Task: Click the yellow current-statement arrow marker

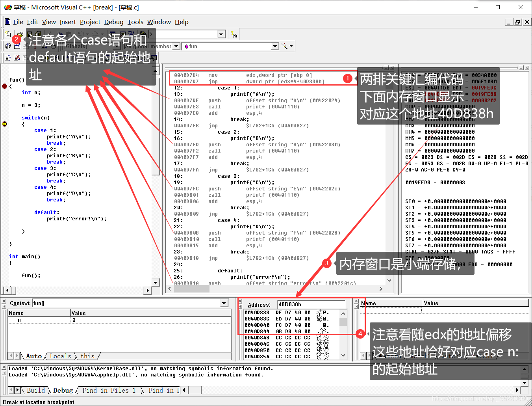Action: click(4, 124)
